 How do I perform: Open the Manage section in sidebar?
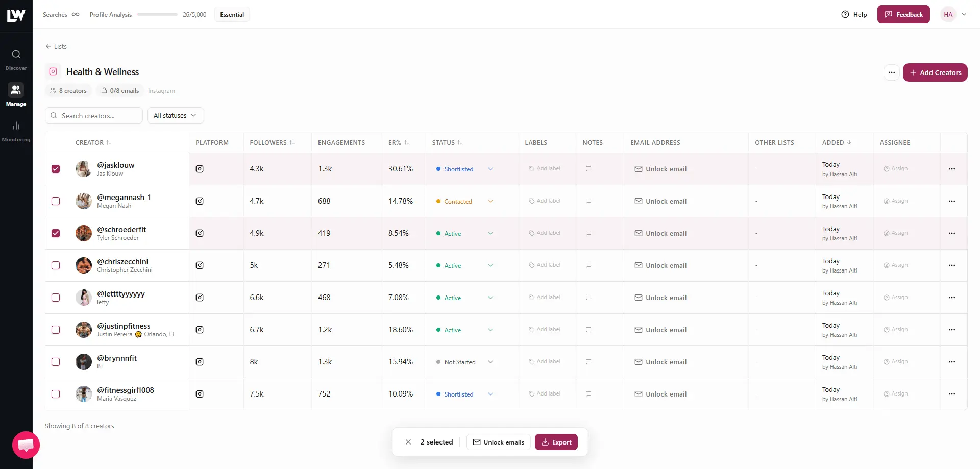coord(16,95)
